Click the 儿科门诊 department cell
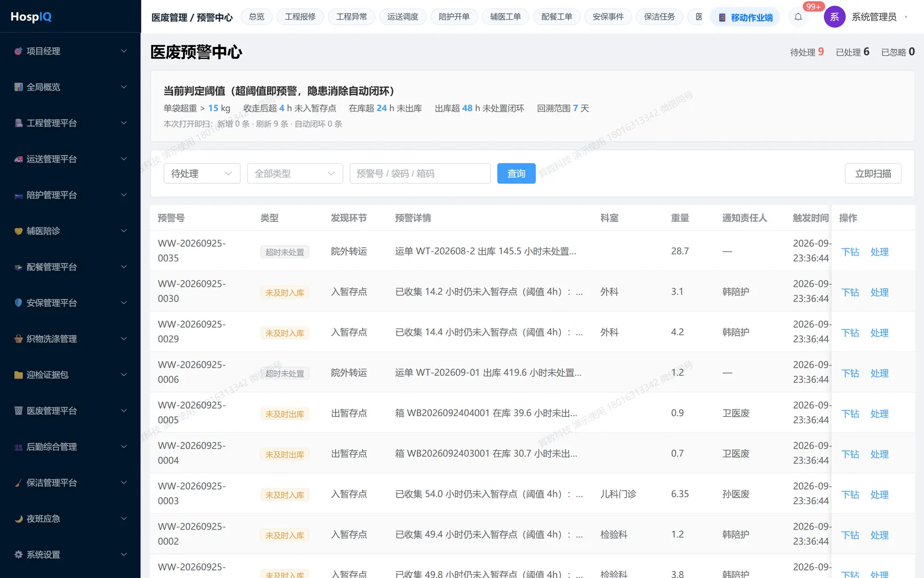 click(x=619, y=494)
